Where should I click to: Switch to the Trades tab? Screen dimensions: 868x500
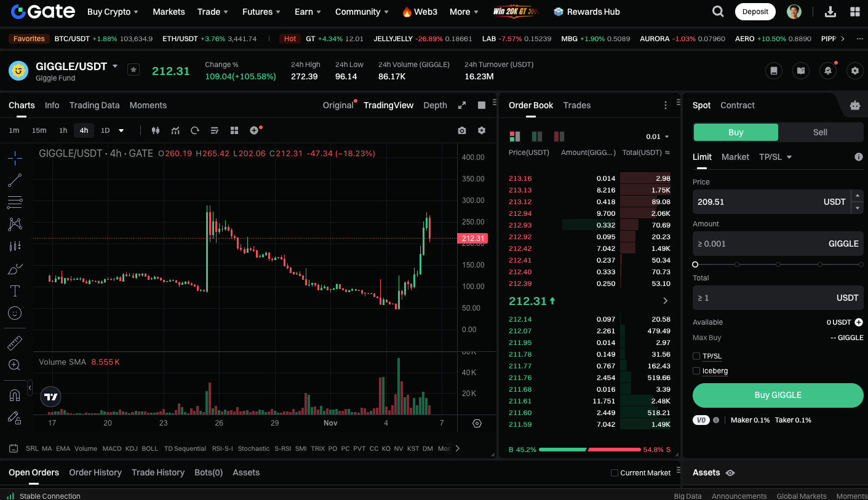[577, 105]
